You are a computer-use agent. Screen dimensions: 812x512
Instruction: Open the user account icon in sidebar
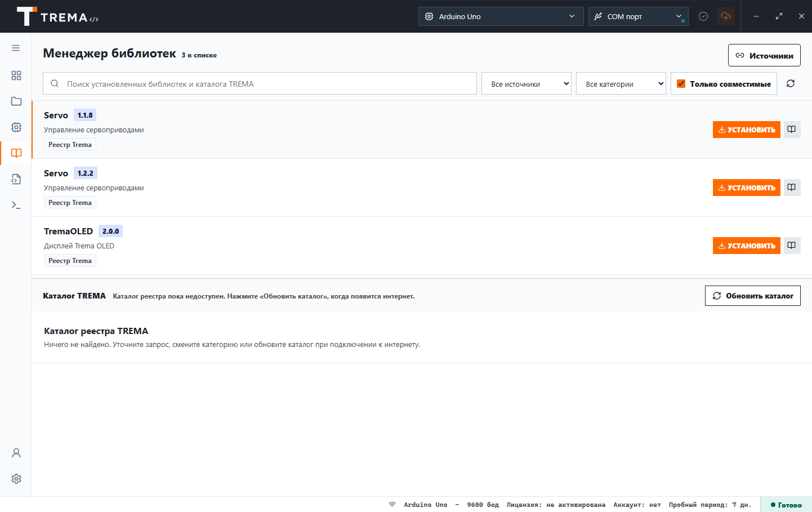pos(16,453)
